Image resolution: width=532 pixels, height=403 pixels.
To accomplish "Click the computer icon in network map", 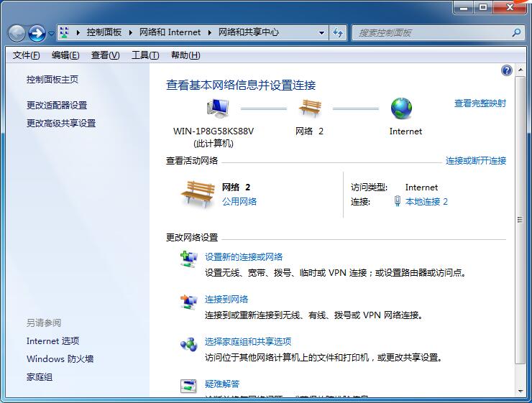I will click(x=217, y=108).
